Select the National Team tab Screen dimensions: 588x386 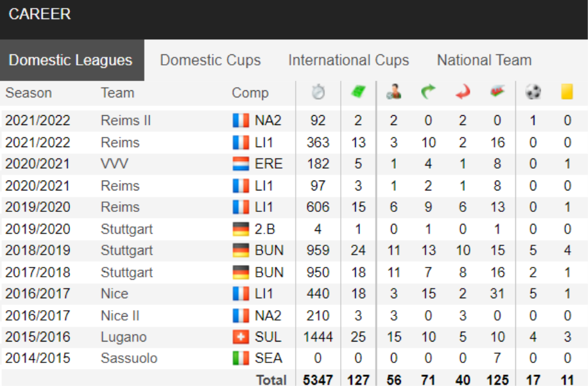tap(484, 60)
